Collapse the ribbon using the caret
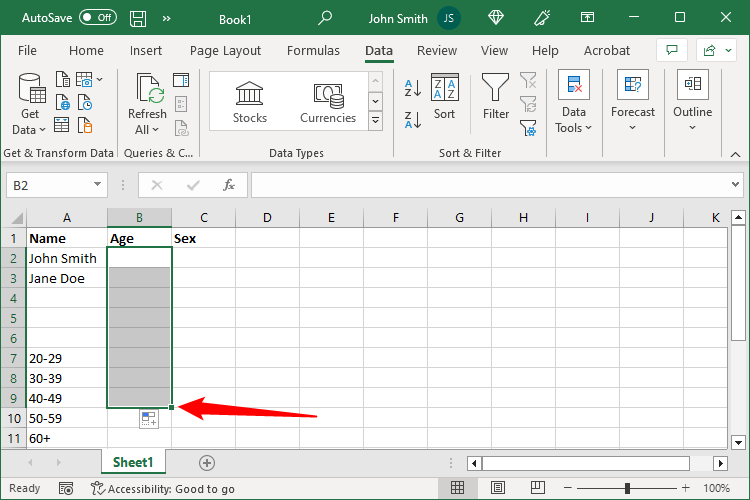The height and width of the screenshot is (500, 750). point(736,154)
